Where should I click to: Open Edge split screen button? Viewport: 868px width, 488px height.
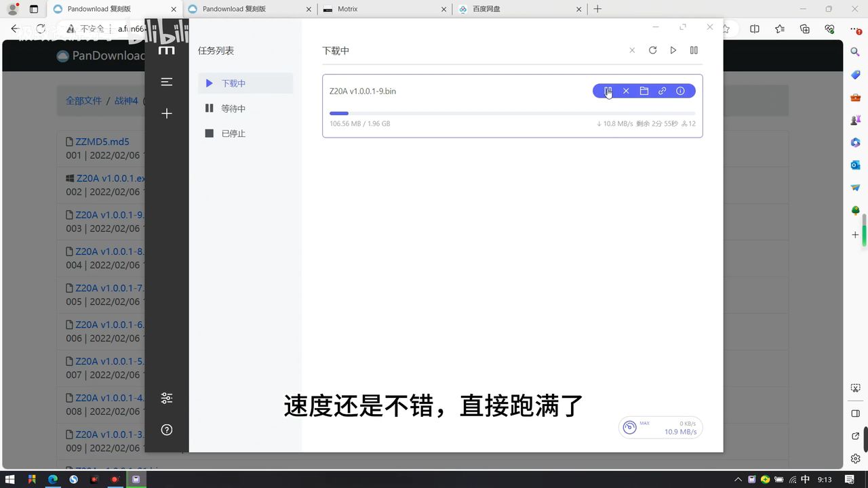tap(755, 29)
